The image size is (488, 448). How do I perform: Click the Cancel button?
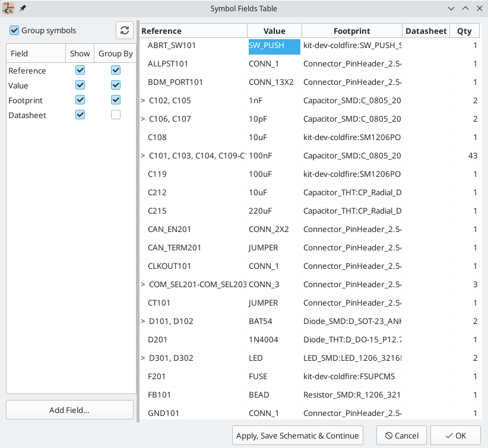point(401,435)
